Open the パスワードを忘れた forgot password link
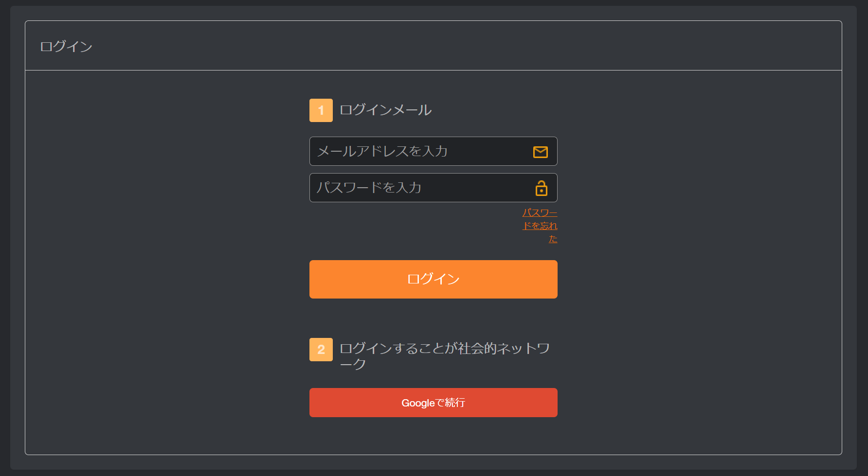 [x=540, y=226]
